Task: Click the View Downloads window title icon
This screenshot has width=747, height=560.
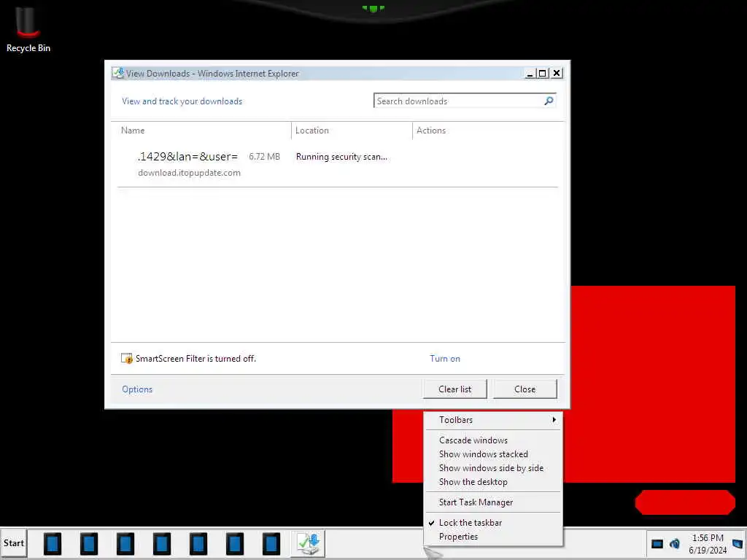Action: coord(117,73)
